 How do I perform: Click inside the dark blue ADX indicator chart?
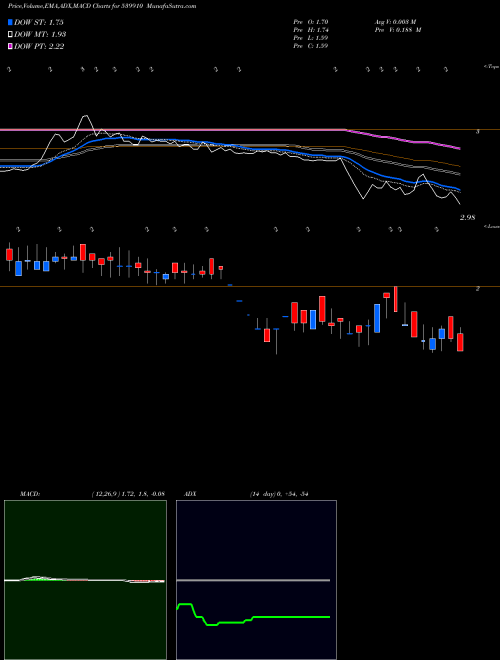pyautogui.click(x=256, y=580)
